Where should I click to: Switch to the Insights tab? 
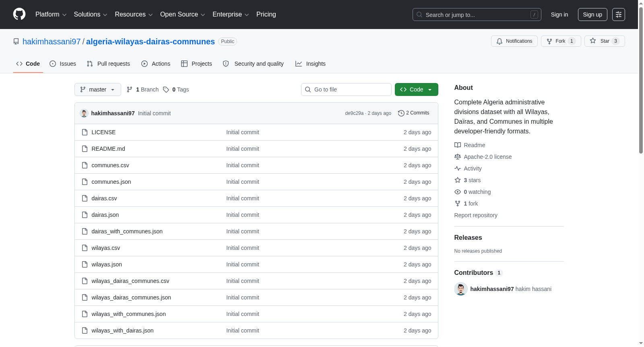coord(310,64)
